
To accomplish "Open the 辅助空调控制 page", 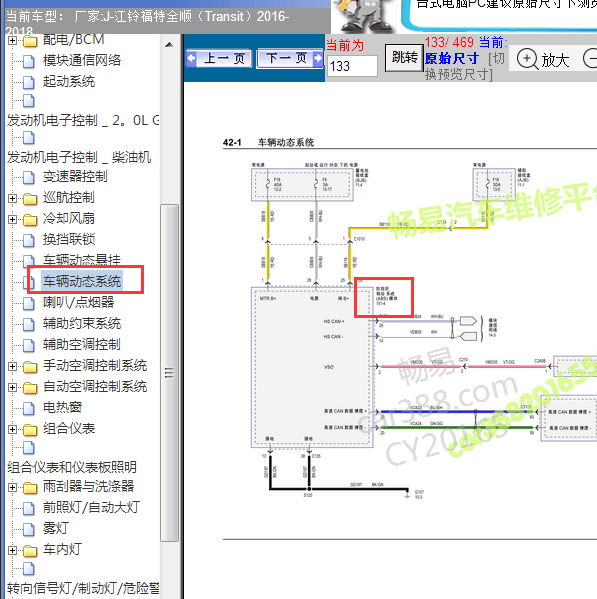I will point(82,345).
